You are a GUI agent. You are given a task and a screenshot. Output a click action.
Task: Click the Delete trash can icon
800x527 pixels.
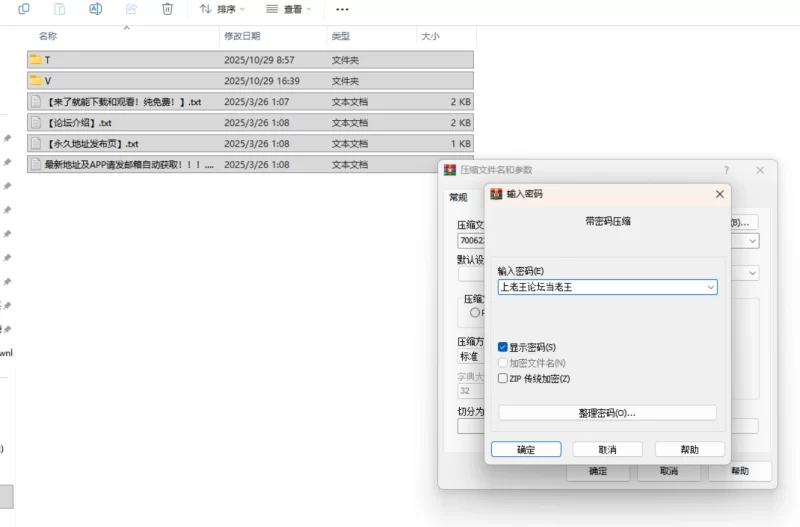coord(167,9)
